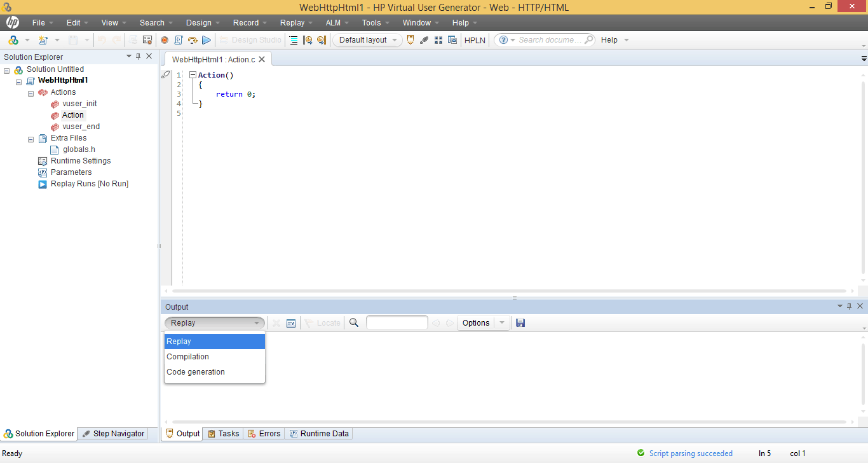
Task: Collapse the Extra Files folder node
Action: [31, 139]
